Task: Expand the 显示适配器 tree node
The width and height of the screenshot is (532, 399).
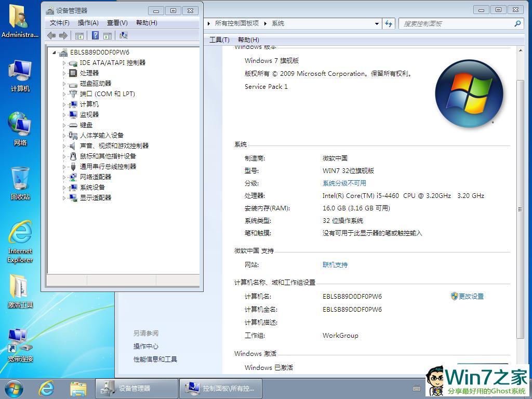Action: [x=64, y=198]
